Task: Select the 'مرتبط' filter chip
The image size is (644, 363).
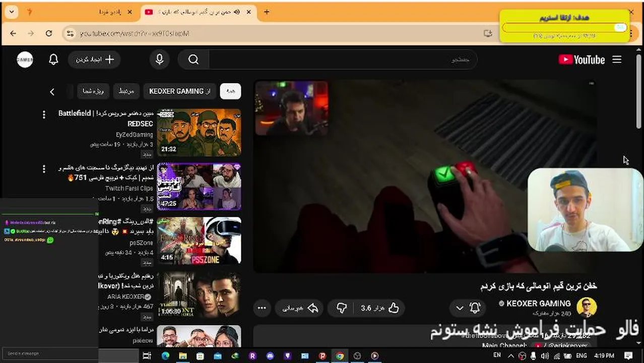Action: (126, 91)
